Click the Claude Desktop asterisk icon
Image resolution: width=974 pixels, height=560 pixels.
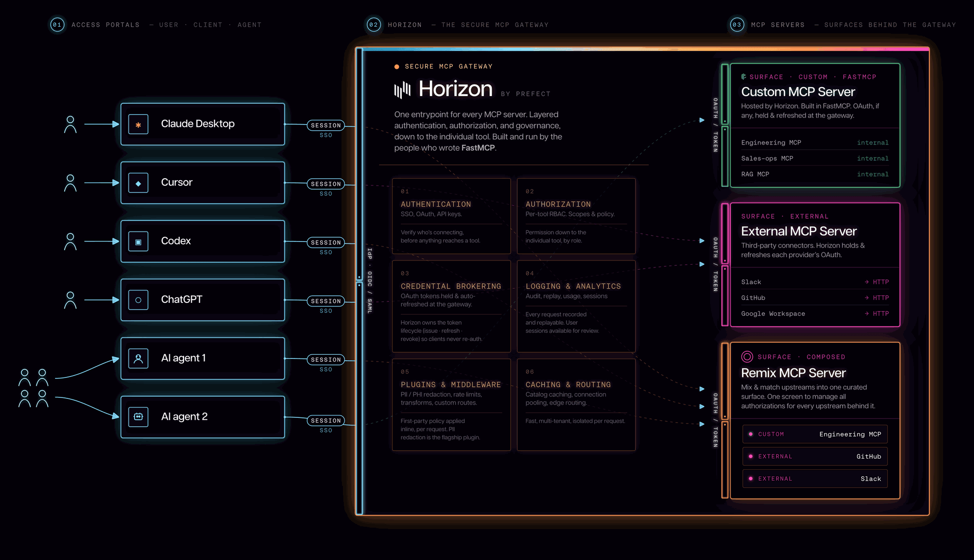point(138,125)
